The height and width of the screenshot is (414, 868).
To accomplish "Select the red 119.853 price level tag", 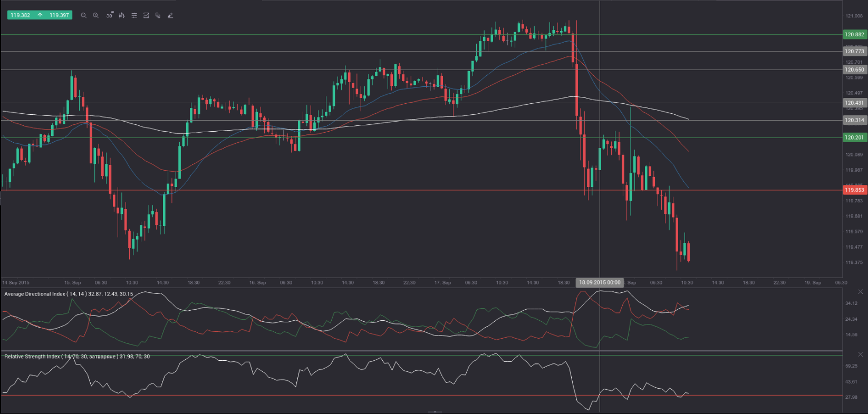I will point(854,190).
